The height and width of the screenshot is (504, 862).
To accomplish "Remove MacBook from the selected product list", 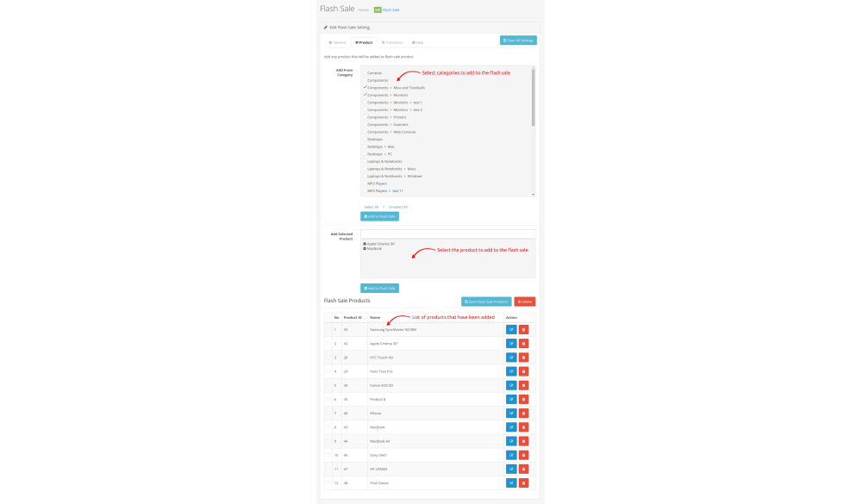I will (x=365, y=248).
